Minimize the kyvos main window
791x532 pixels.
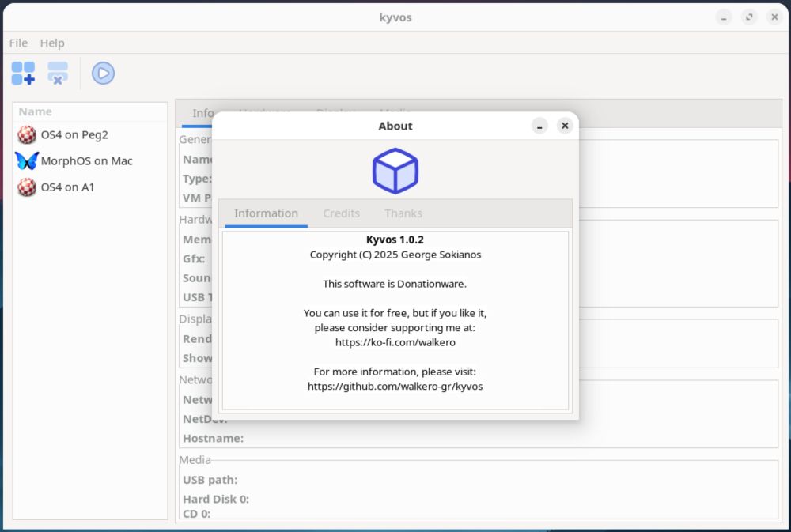(x=724, y=17)
